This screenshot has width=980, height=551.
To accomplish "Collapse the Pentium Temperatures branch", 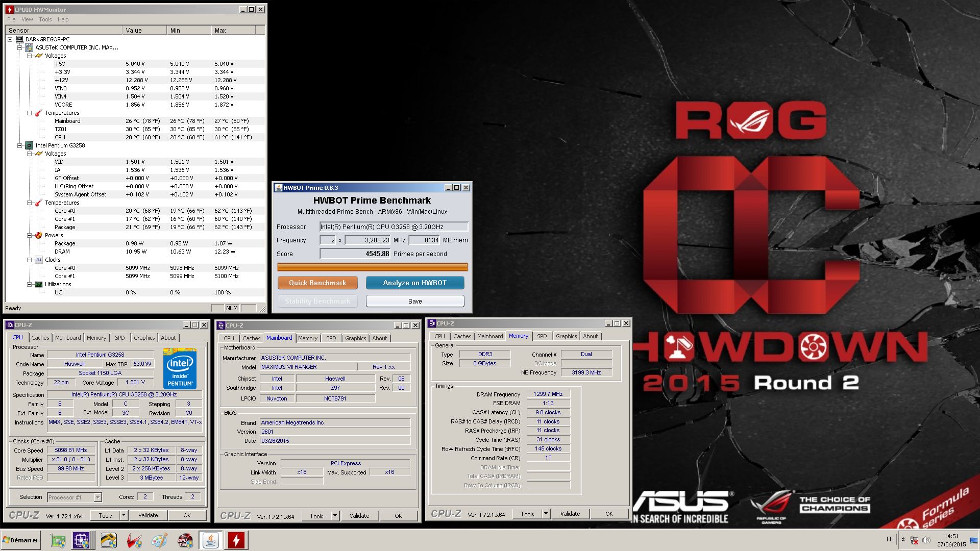I will pyautogui.click(x=29, y=203).
